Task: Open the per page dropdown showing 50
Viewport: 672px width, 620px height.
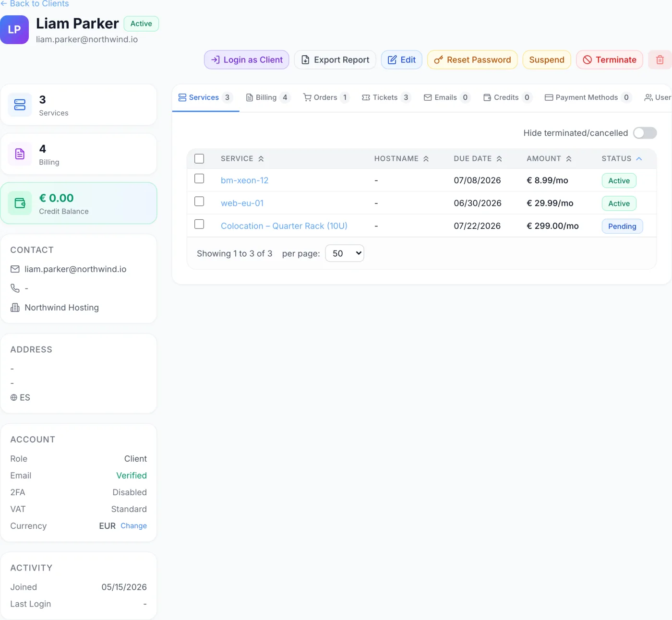Action: point(345,253)
